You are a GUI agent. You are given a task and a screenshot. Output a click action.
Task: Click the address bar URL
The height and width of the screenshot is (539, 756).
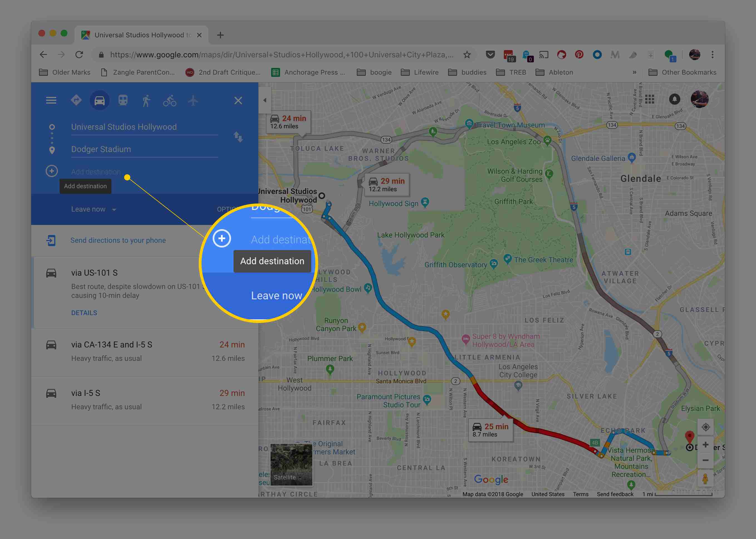[281, 55]
